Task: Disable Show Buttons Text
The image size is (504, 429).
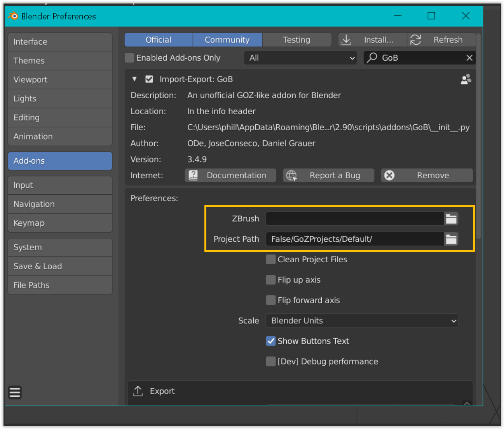Action: click(x=271, y=341)
